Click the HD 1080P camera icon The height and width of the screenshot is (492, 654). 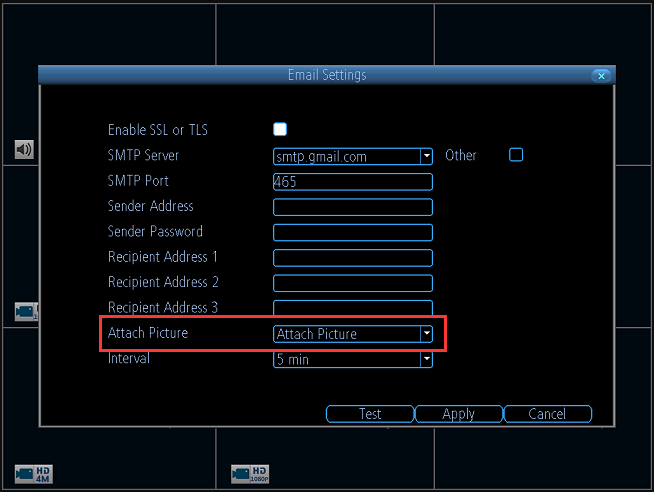click(250, 474)
